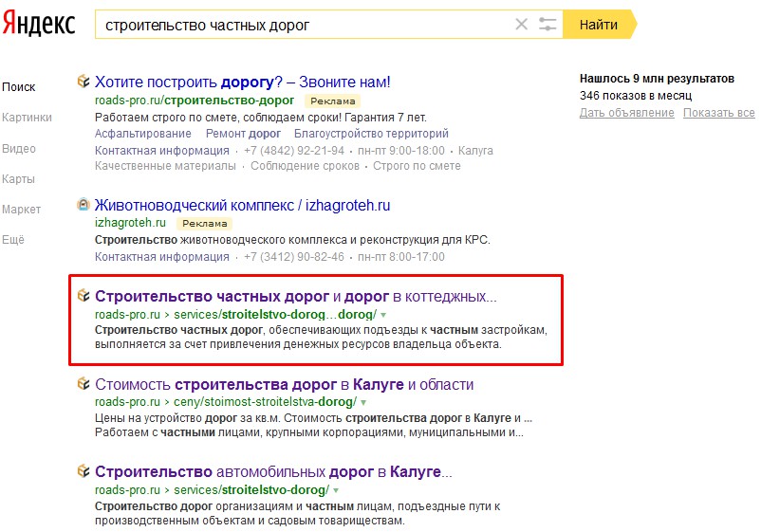The image size is (761, 532).
Task: Click 'пн-пт 9:00-18:00' working hours
Action: point(400,151)
